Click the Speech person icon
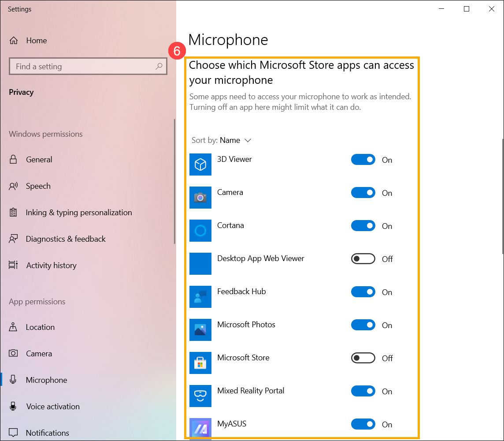This screenshot has width=504, height=441. click(x=13, y=186)
